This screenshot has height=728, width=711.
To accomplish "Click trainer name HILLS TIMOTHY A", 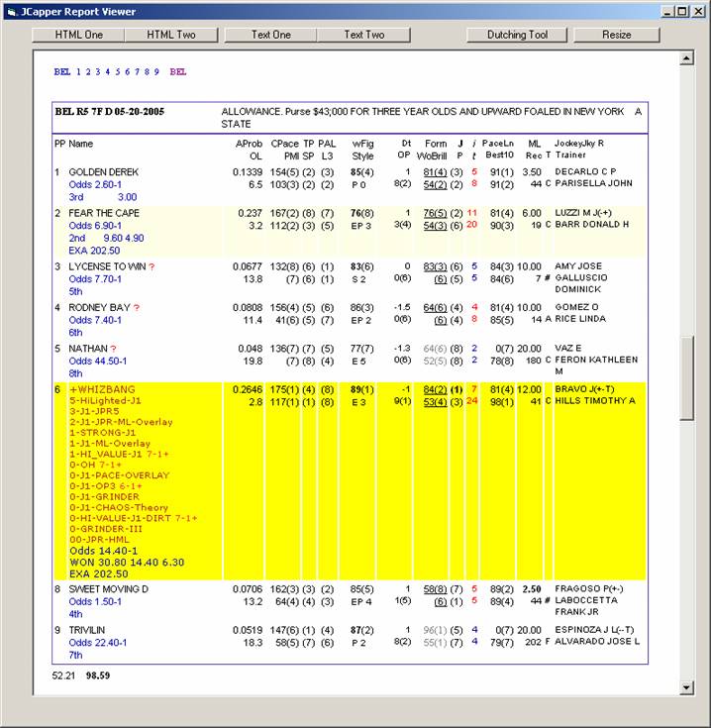I will click(595, 401).
